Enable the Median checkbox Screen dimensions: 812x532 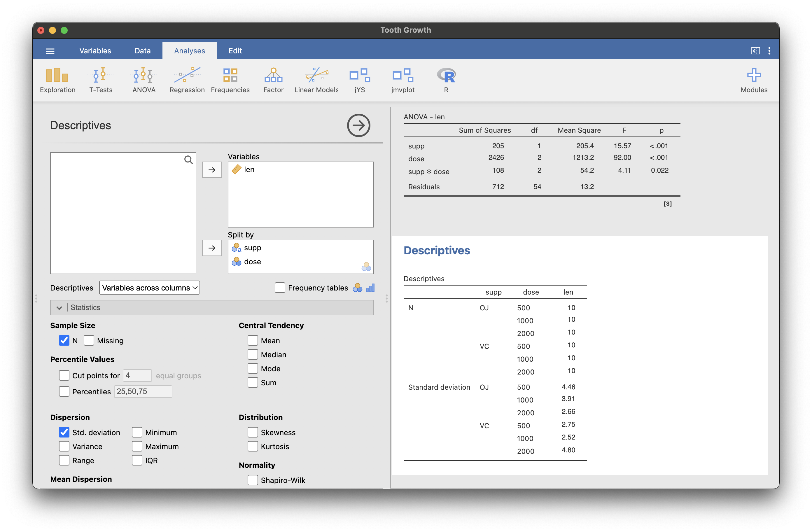(x=253, y=354)
